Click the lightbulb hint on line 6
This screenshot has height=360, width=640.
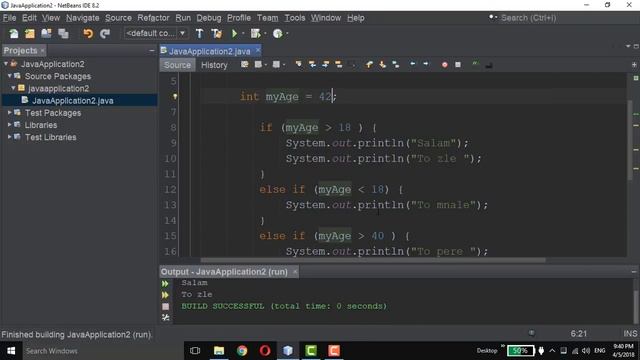tap(175, 97)
